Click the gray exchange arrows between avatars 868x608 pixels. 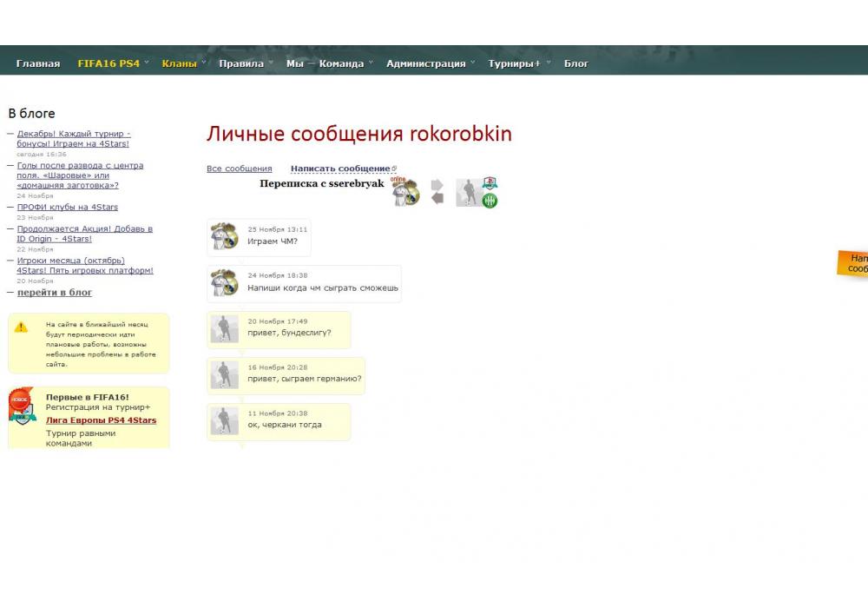[x=437, y=192]
